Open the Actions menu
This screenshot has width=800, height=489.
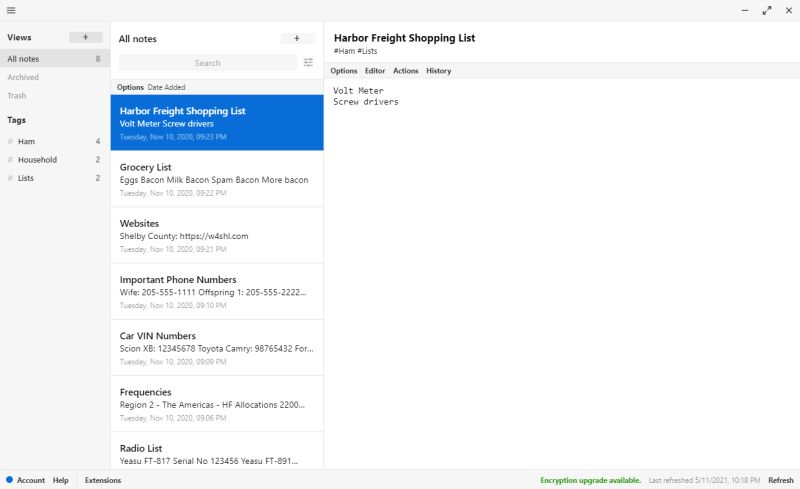click(x=406, y=71)
